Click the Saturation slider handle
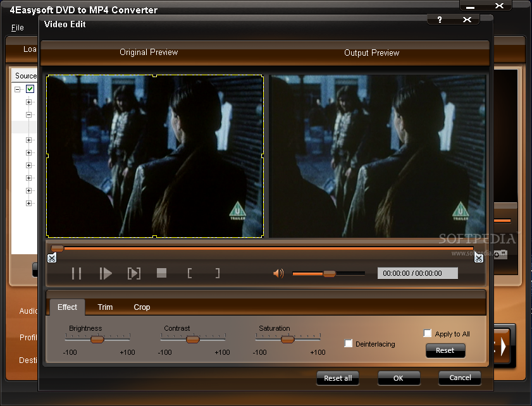The width and height of the screenshot is (532, 406). click(x=288, y=339)
